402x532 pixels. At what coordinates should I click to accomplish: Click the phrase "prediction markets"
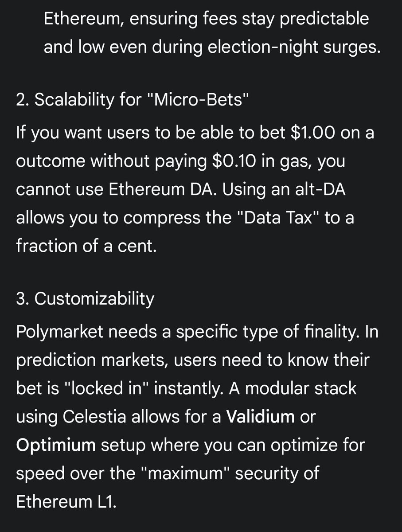click(92, 360)
